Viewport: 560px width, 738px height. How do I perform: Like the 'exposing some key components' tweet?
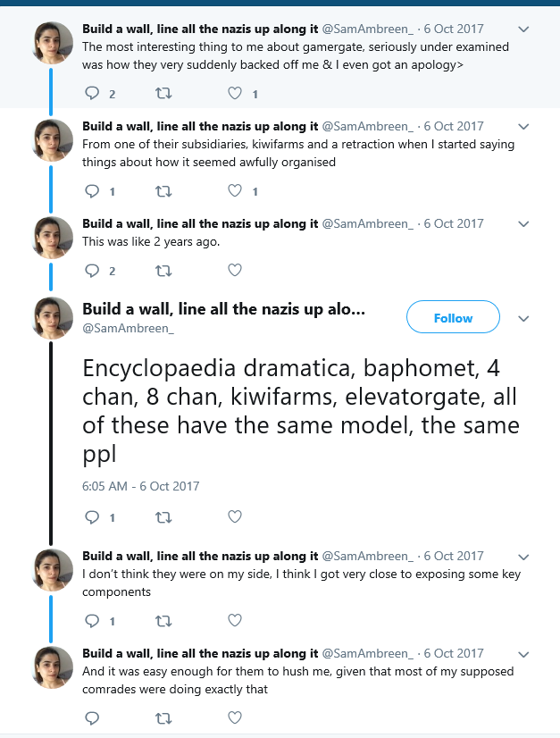pyautogui.click(x=235, y=620)
